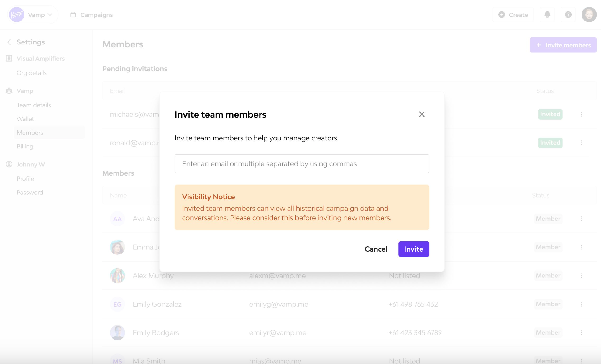Open options menu for michaels invitation

click(581, 114)
